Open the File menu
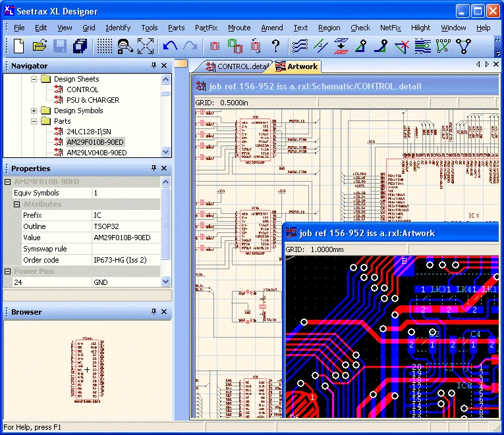Screen dimensions: 504x435 click(19, 28)
